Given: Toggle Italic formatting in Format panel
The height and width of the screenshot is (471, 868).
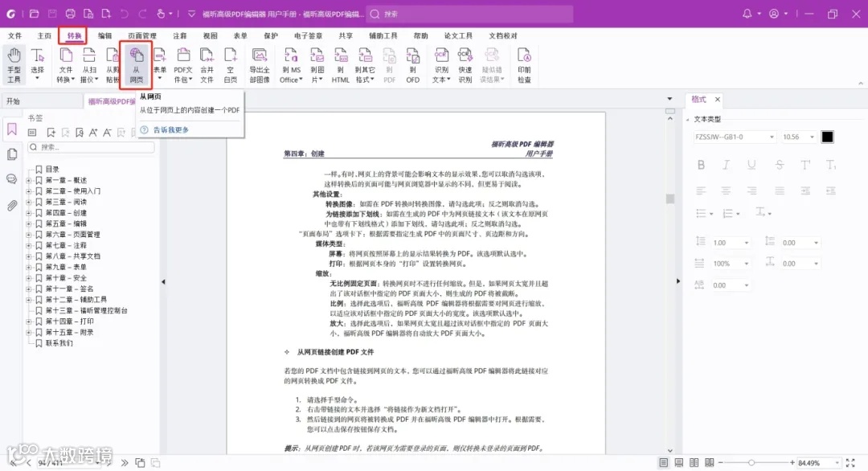Looking at the screenshot, I should tap(726, 165).
